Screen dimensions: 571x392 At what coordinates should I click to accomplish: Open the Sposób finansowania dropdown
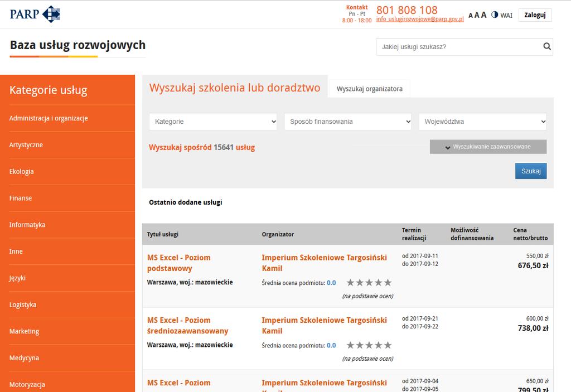click(348, 122)
